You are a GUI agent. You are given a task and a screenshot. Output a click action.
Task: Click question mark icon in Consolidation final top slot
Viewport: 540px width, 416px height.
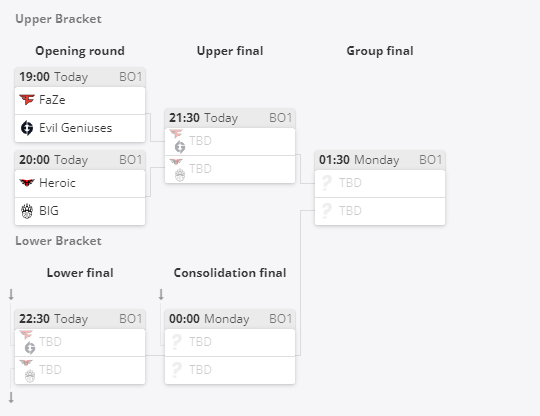coord(176,342)
